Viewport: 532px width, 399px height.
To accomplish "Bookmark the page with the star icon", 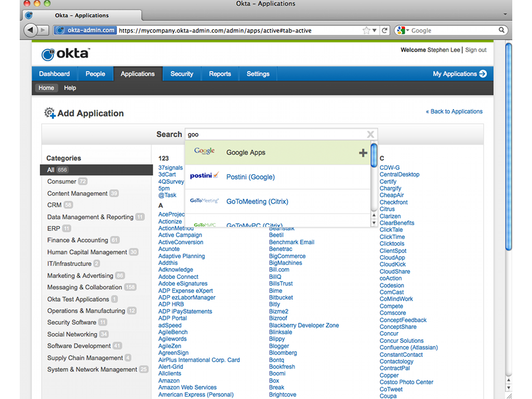I will pos(367,31).
